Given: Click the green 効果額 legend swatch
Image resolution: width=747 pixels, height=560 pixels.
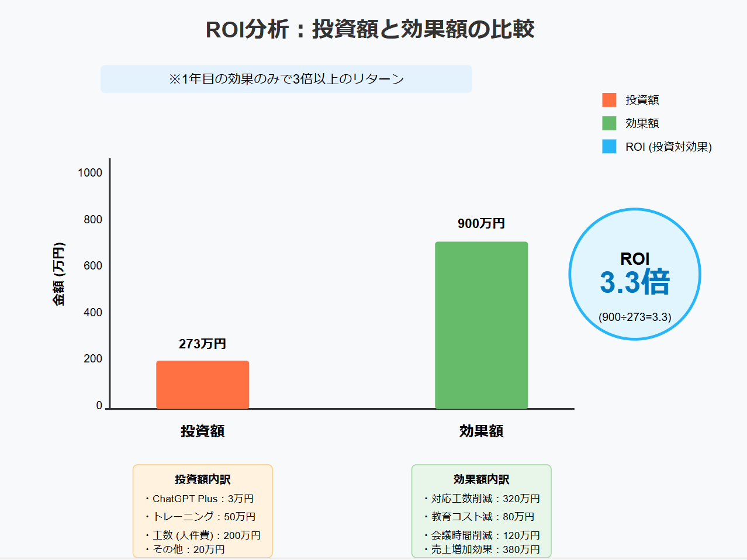Looking at the screenshot, I should coord(609,123).
